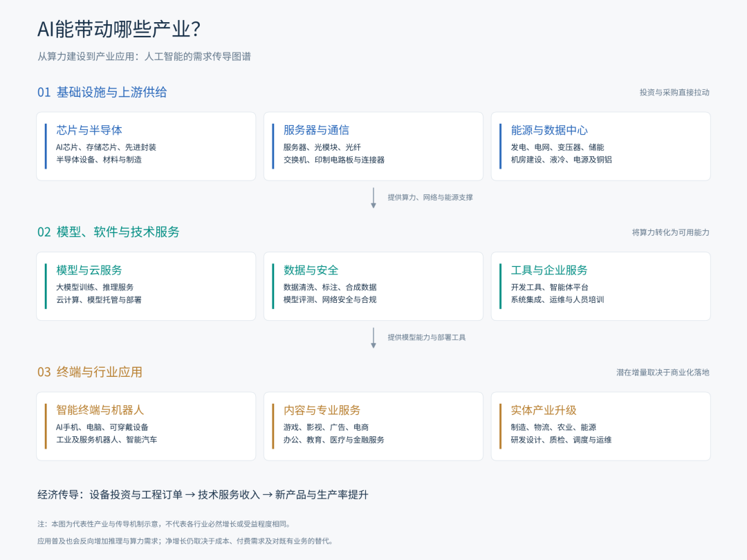The image size is (747, 560).
Task: Click section heading "01 基础设施与上游供给"
Action: 102,92
